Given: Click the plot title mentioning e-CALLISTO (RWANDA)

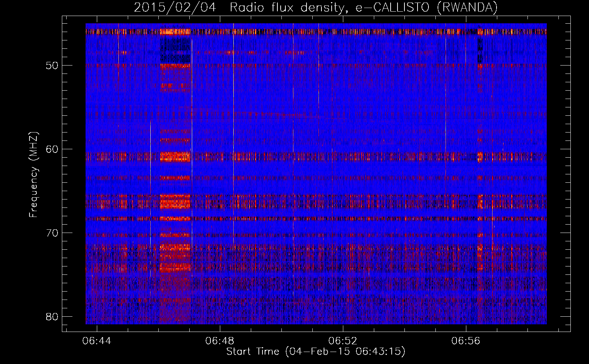Looking at the screenshot, I should click(316, 7).
